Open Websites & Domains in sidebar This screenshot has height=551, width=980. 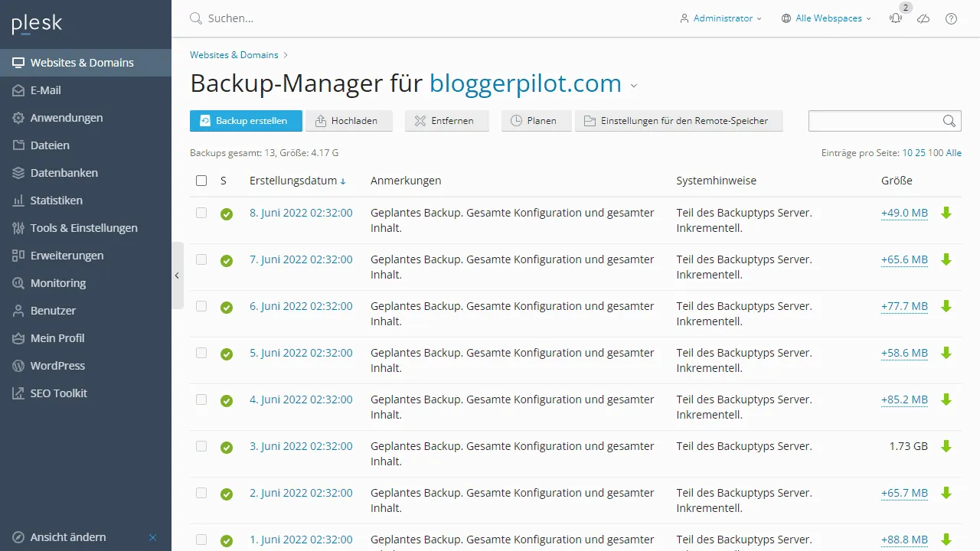[86, 63]
